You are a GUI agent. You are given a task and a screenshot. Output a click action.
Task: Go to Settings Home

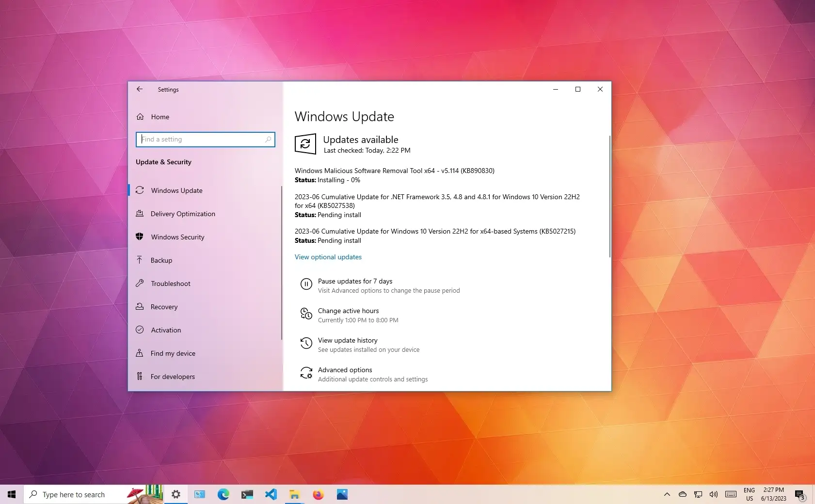[205, 117]
